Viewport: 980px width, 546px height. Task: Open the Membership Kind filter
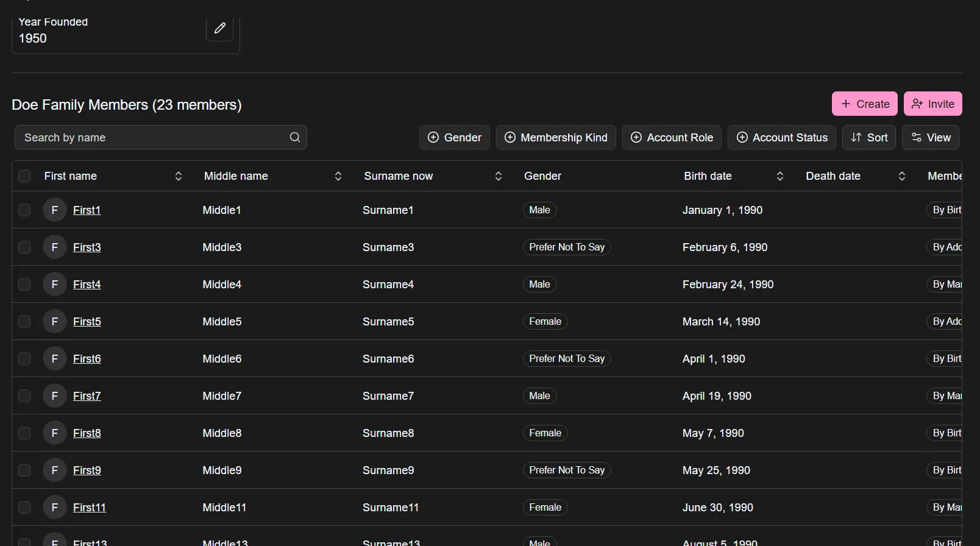[x=556, y=137]
